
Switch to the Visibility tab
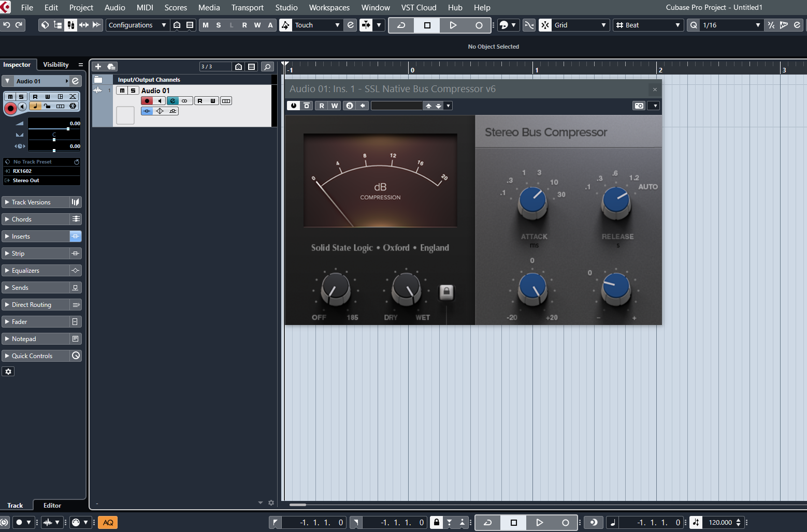(x=56, y=65)
